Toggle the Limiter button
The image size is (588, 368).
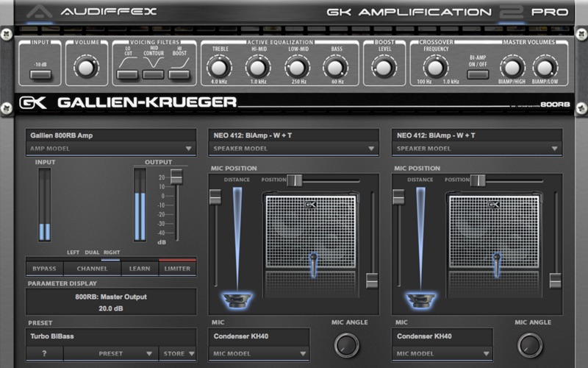(177, 269)
